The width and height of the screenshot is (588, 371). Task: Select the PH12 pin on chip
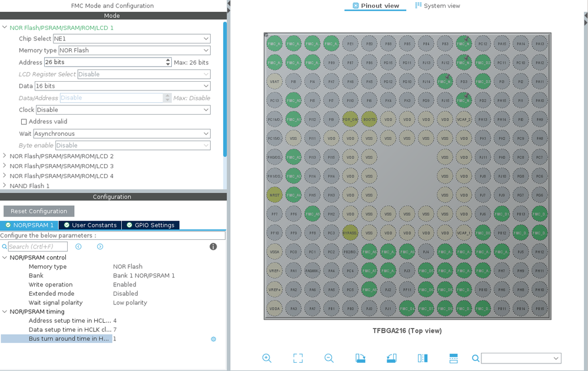pos(540,252)
